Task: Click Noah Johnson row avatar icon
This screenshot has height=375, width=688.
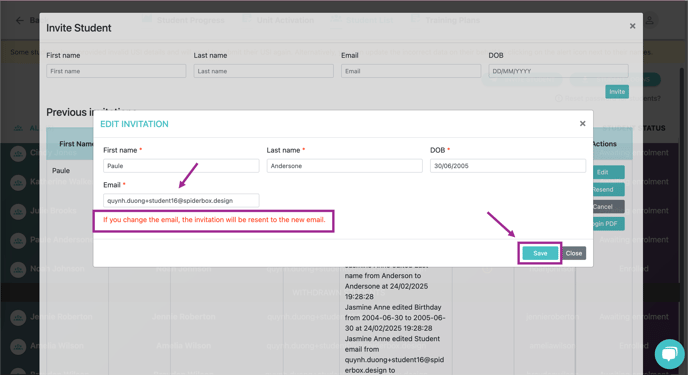Action: pos(18,269)
